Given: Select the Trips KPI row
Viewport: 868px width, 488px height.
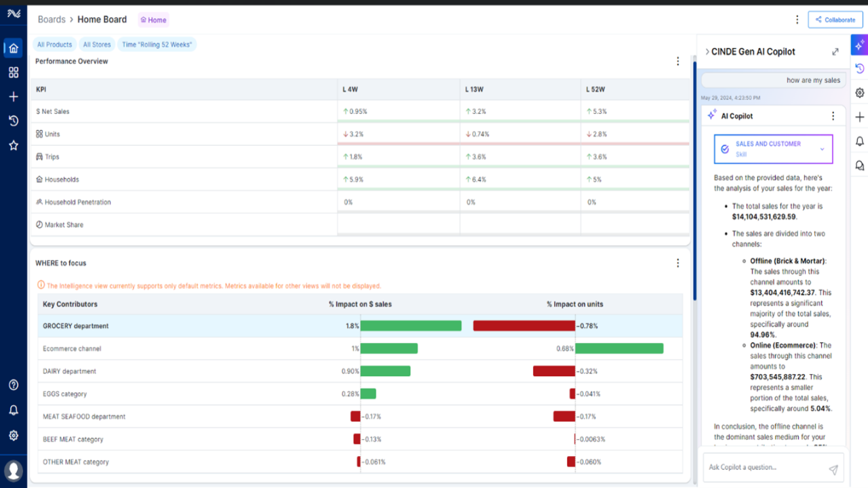Looking at the screenshot, I should [x=360, y=157].
